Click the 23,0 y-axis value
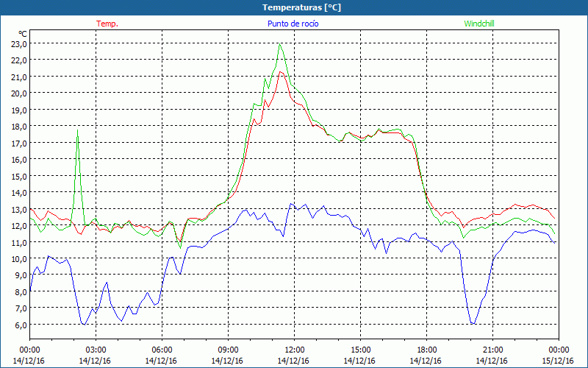 click(x=19, y=43)
